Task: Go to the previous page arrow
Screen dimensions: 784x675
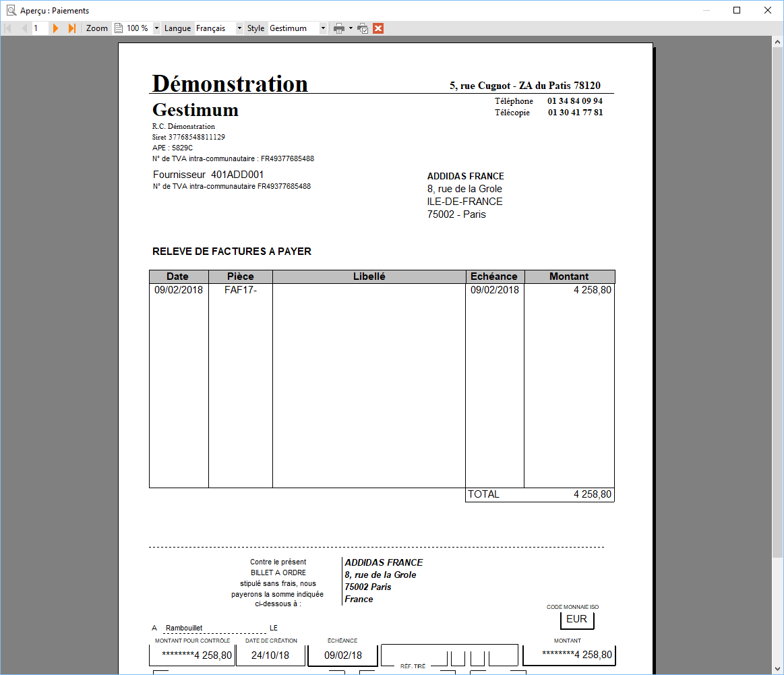Action: pos(24,28)
